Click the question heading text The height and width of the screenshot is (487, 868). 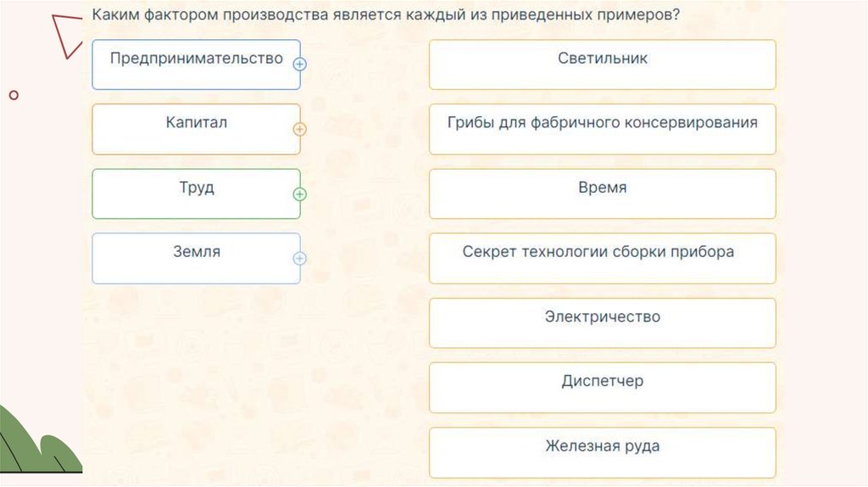[x=386, y=17]
